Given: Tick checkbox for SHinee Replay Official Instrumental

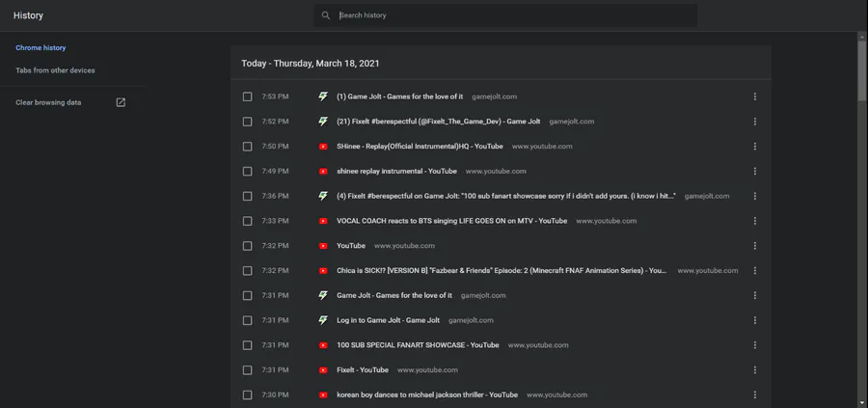Looking at the screenshot, I should click(x=248, y=147).
